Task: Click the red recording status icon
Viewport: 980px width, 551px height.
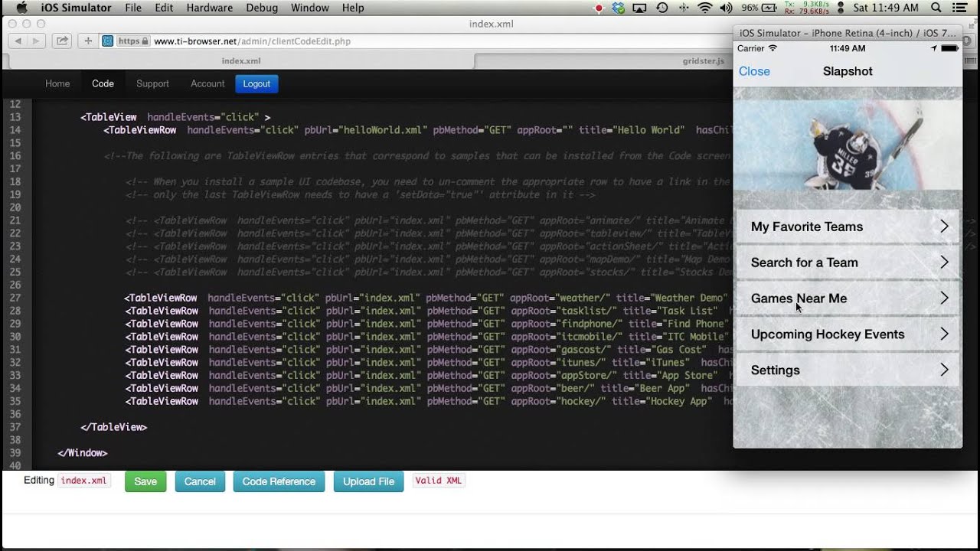Action: coord(599,8)
